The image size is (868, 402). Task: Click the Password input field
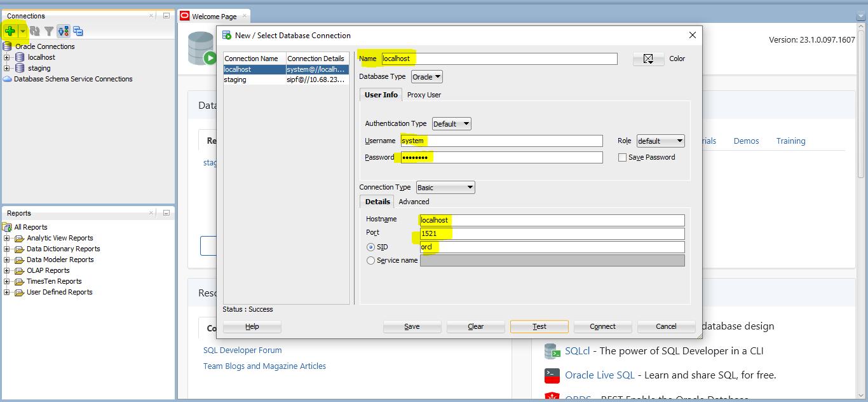coord(501,157)
